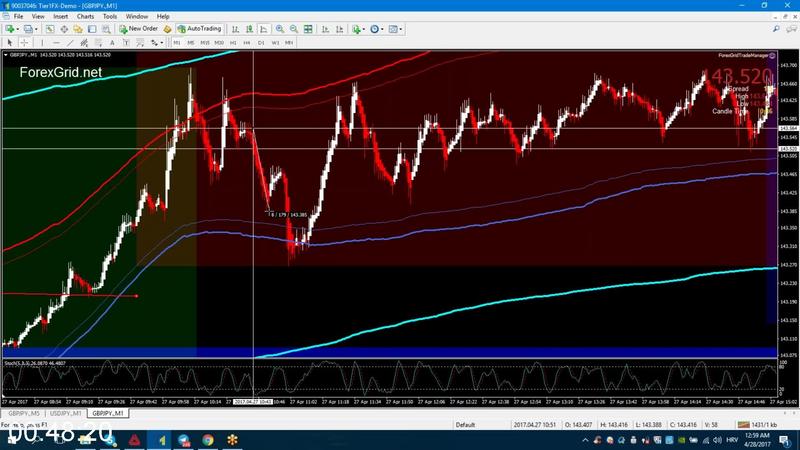Click the price scale on the right
This screenshot has width=800, height=450.
coord(788,204)
